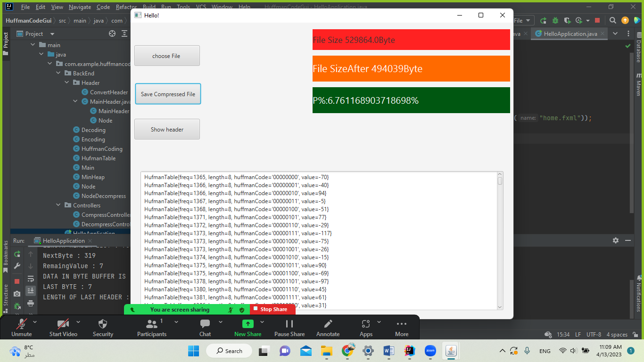Click the Huffman table scrollbar thumb
Image resolution: width=644 pixels, height=362 pixels.
[x=500, y=181]
